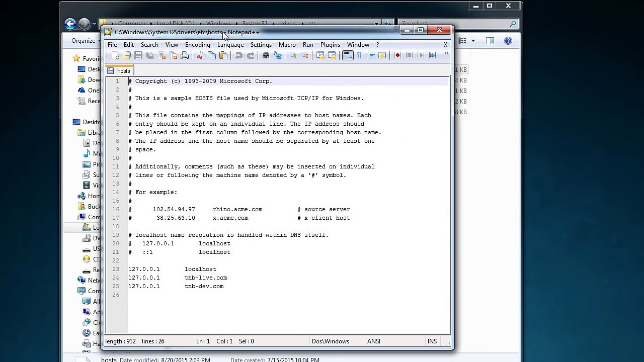Screen dimensions: 644x362
Task: Click the Stop Recording macro icon
Action: coord(409,55)
